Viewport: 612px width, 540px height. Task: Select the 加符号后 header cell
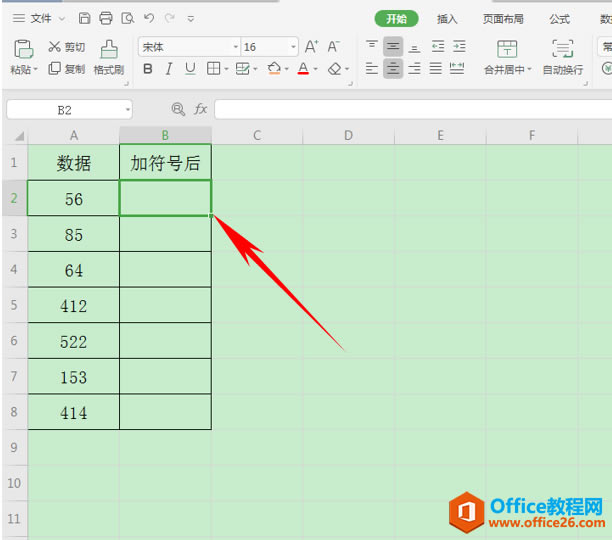click(165, 163)
